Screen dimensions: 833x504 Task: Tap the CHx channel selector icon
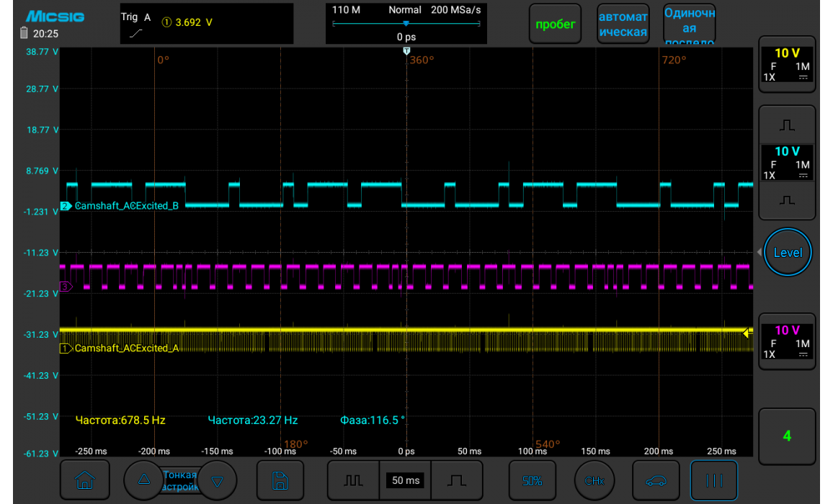[x=594, y=480]
